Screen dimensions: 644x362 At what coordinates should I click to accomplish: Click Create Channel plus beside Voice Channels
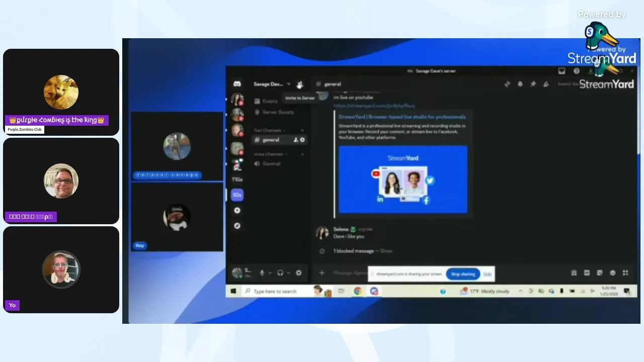click(302, 154)
